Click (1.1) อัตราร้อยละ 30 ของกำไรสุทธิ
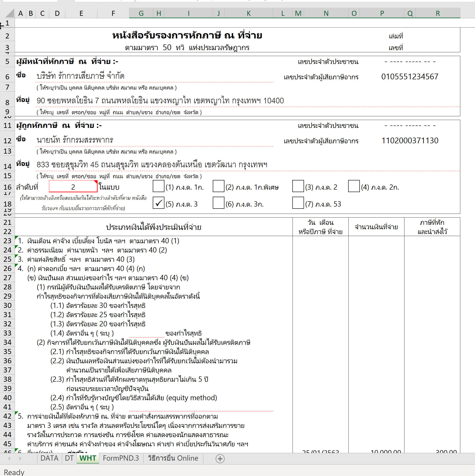475x476 pixels. 98,305
